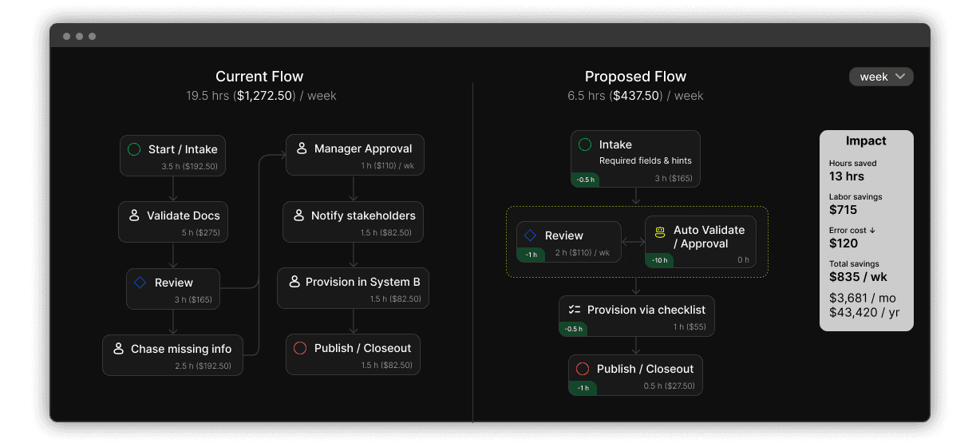Click the checklist icon on Provision via checklist
Image resolution: width=980 pixels, height=447 pixels.
click(574, 310)
